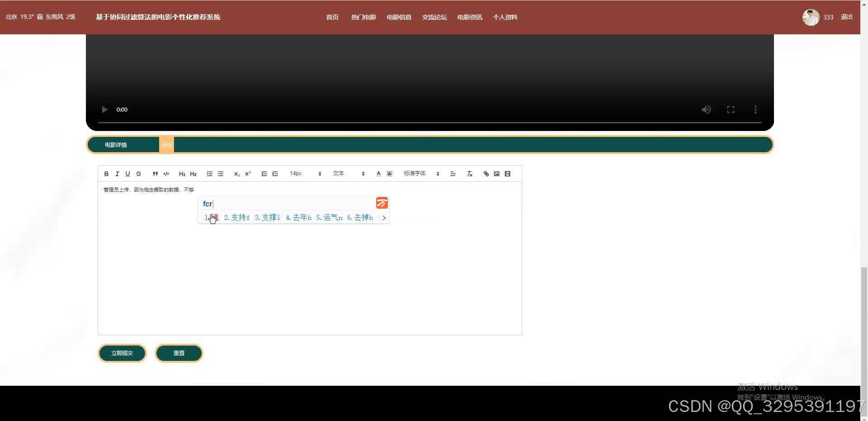868x421 pixels.
Task: Open the text color picker
Action: click(378, 174)
